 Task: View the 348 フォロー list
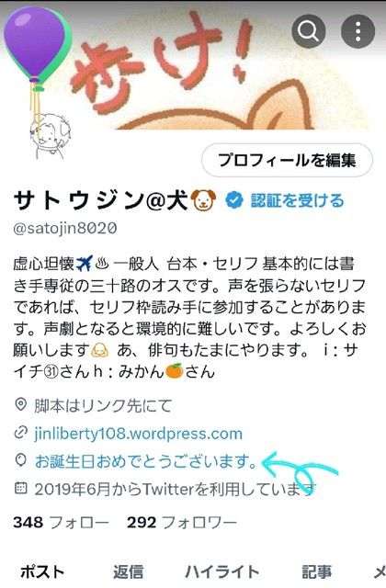click(x=62, y=522)
